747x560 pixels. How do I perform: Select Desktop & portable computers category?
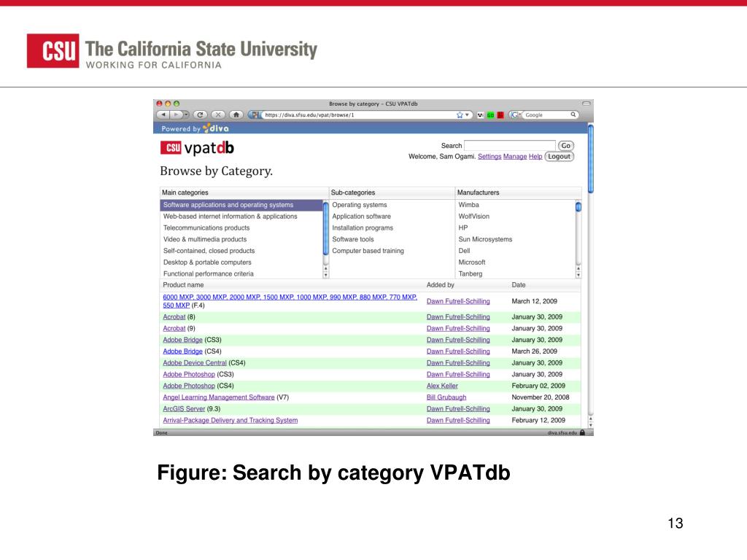click(x=241, y=262)
